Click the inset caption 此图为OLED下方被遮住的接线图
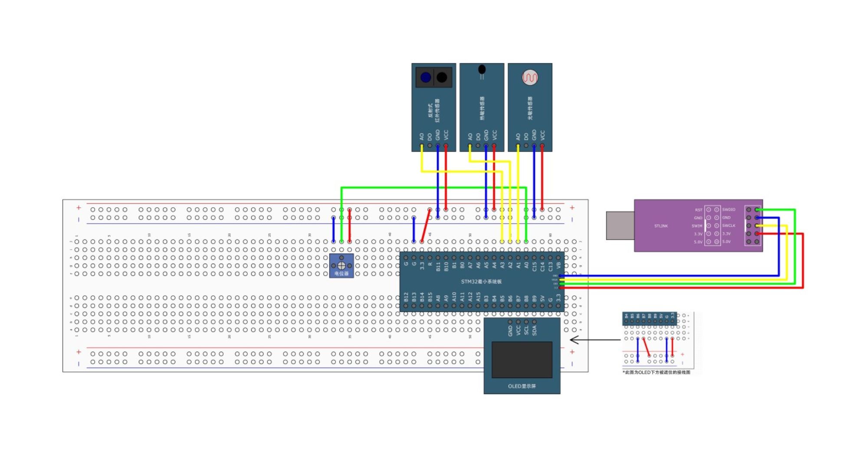Screen dimensions: 868x457 [x=657, y=372]
